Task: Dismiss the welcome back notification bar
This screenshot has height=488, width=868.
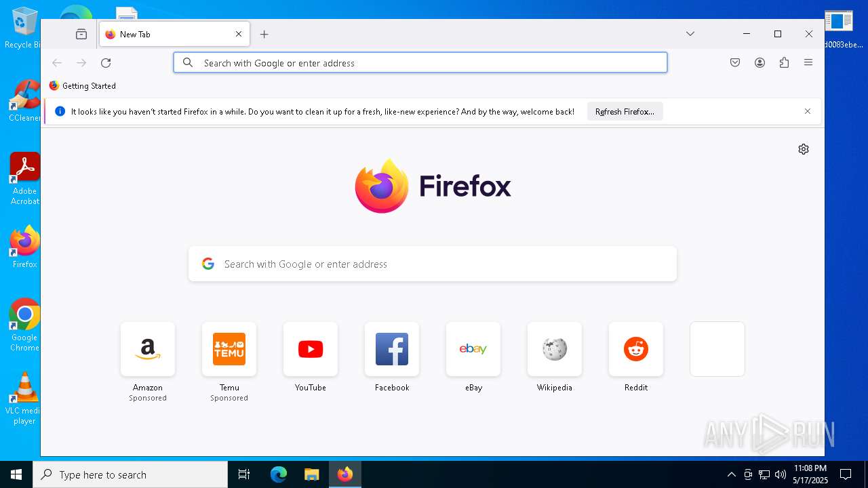Action: 808,111
